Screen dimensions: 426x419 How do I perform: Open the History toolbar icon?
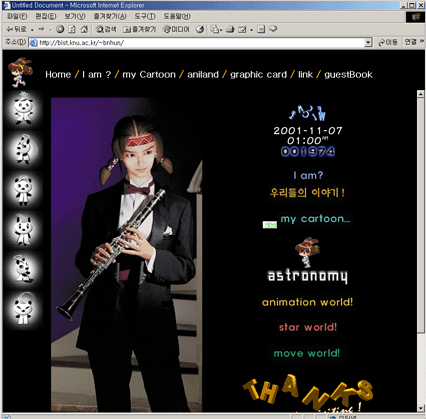click(200, 29)
